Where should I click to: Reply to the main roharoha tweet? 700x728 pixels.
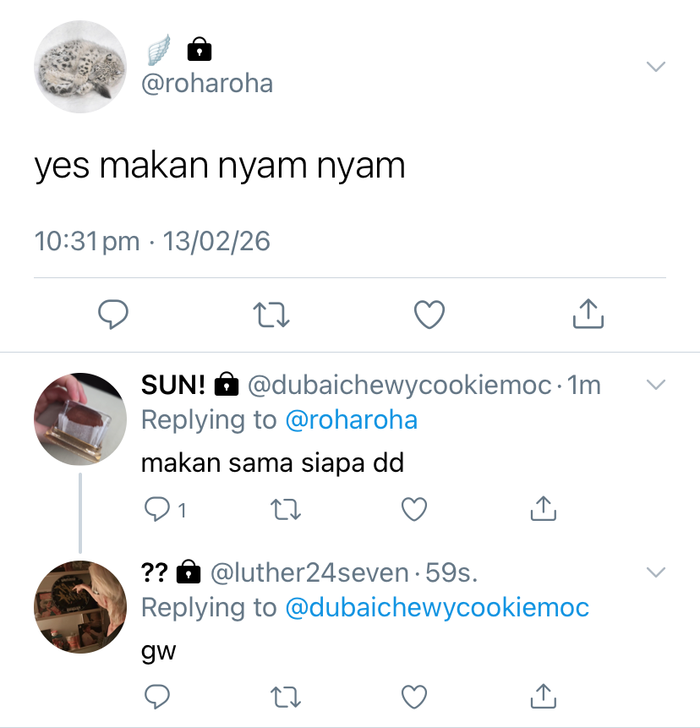point(112,315)
